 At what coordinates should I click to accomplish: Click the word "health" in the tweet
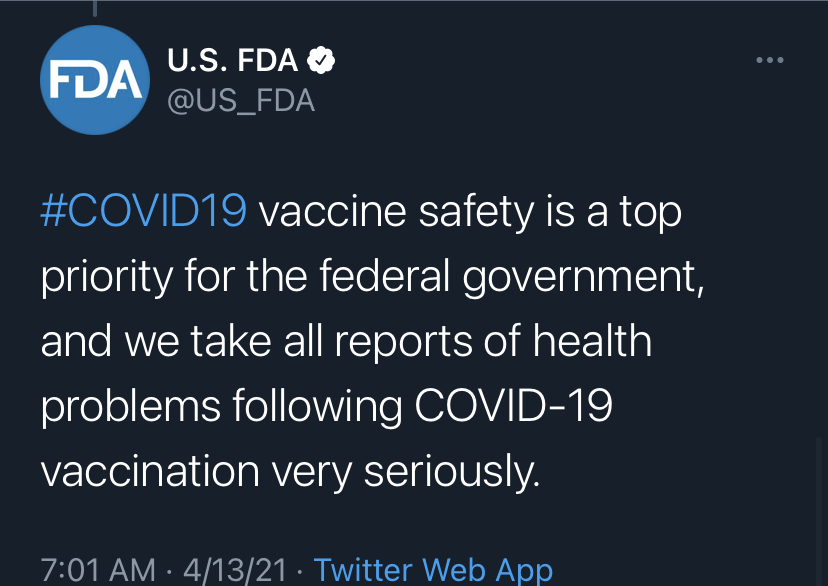coord(592,341)
